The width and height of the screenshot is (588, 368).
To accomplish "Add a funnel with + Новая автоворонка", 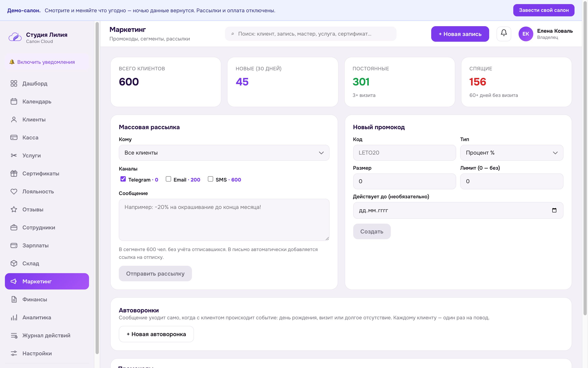I will click(156, 334).
